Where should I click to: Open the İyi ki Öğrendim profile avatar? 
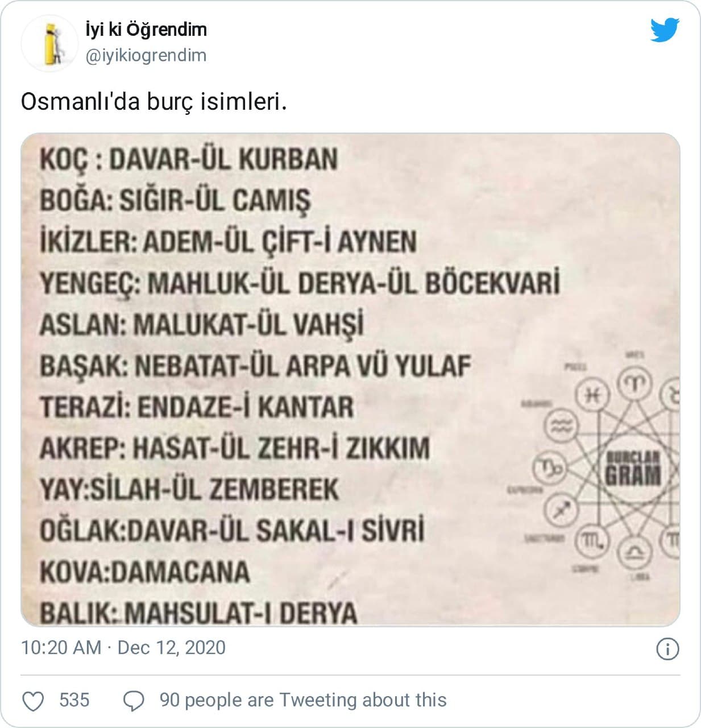(x=49, y=43)
